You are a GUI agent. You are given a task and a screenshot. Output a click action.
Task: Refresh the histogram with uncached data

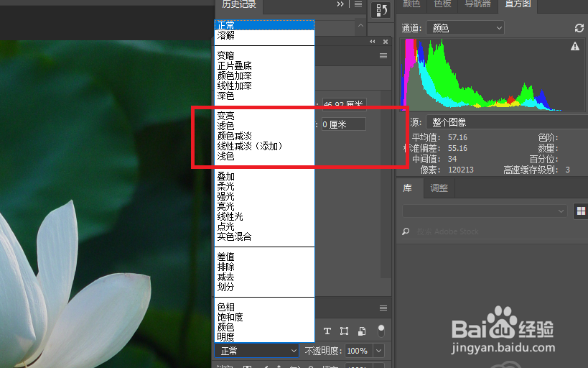point(579,28)
